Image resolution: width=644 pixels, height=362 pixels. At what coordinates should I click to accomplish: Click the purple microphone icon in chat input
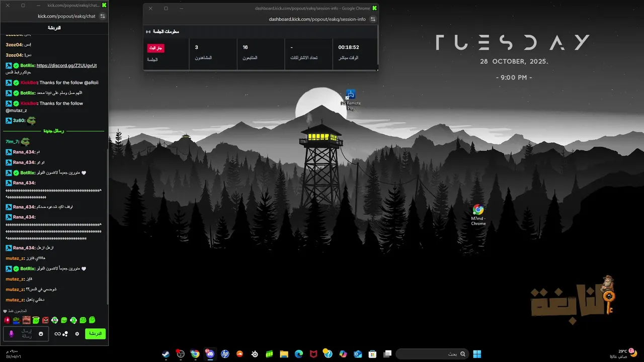point(12,334)
